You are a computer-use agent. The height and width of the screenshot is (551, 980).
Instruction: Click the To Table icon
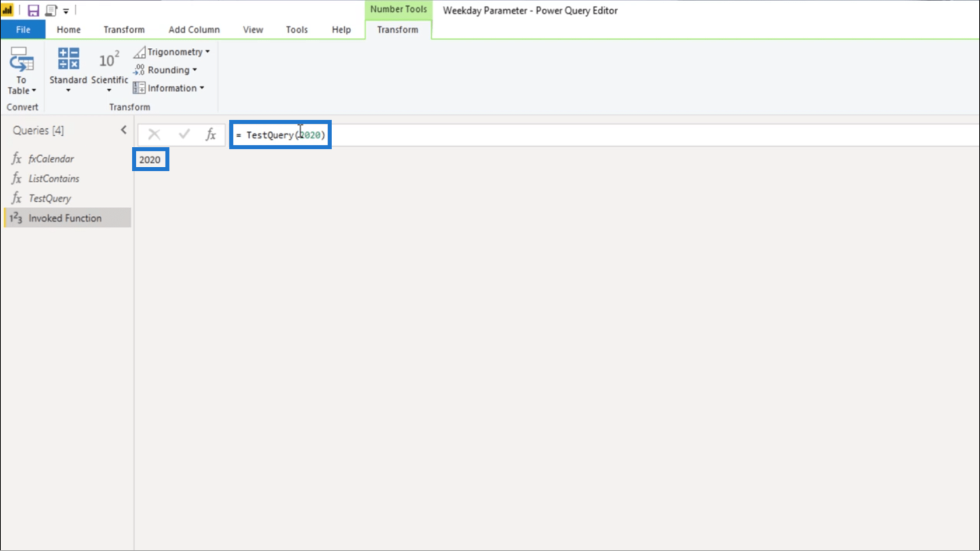[21, 61]
